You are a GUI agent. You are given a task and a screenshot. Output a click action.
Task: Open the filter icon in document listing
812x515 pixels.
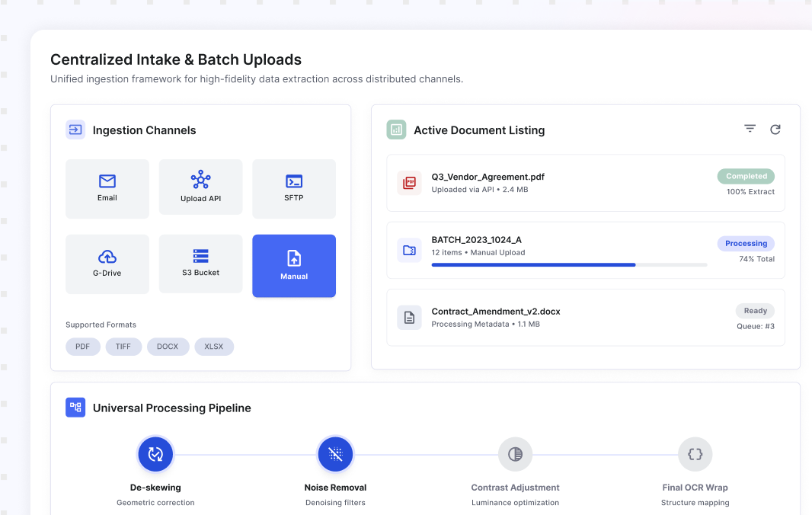pos(750,129)
